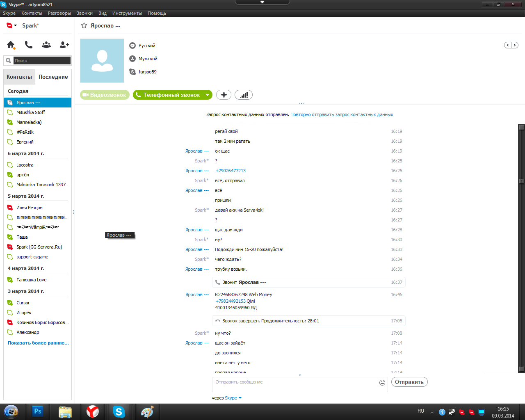The width and height of the screenshot is (525, 420).
Task: Click the Видеозвонок button
Action: tap(105, 95)
